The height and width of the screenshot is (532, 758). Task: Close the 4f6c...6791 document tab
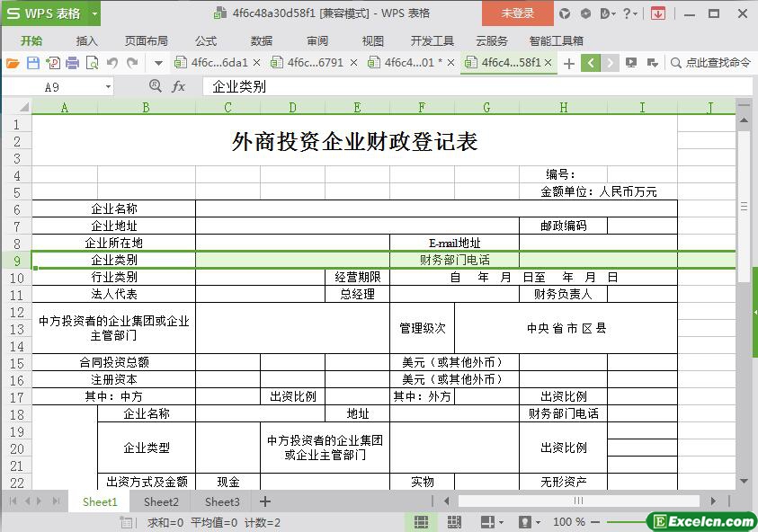coord(354,63)
